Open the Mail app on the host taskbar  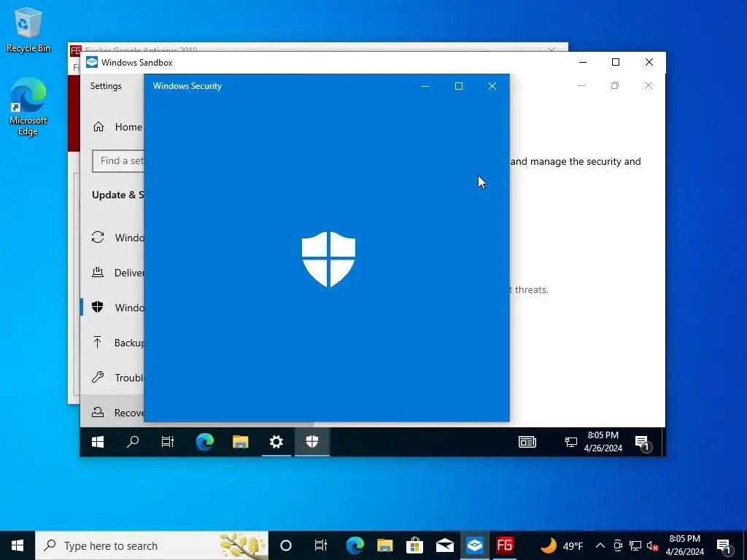point(445,545)
